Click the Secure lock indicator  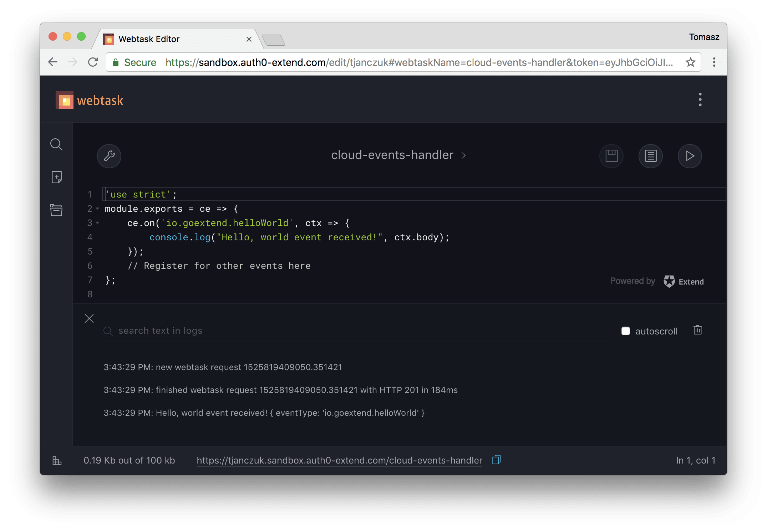click(x=134, y=62)
